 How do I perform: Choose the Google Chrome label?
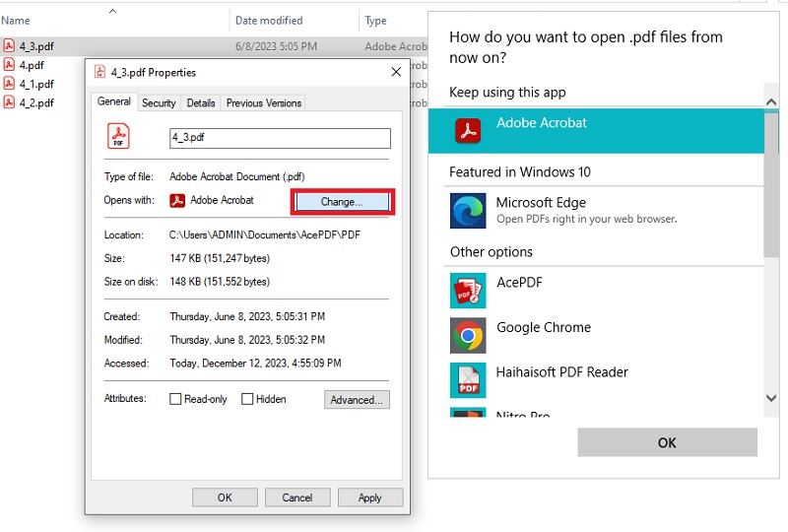pyautogui.click(x=544, y=327)
